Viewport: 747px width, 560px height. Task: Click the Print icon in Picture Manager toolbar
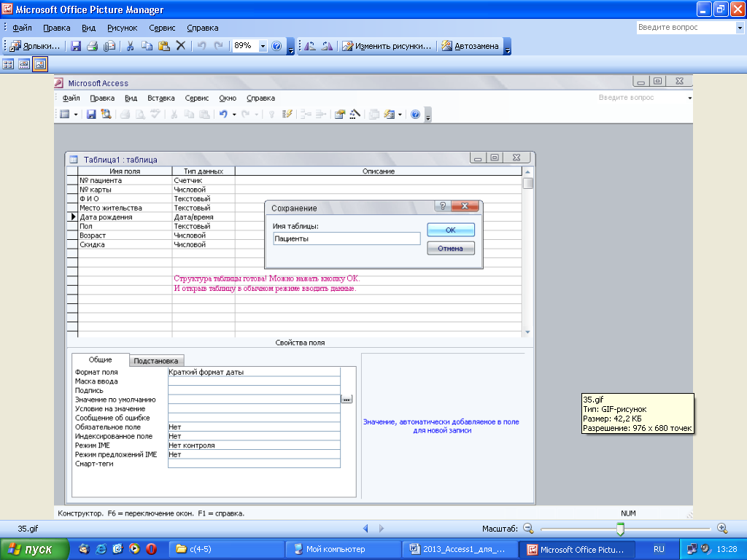(93, 46)
